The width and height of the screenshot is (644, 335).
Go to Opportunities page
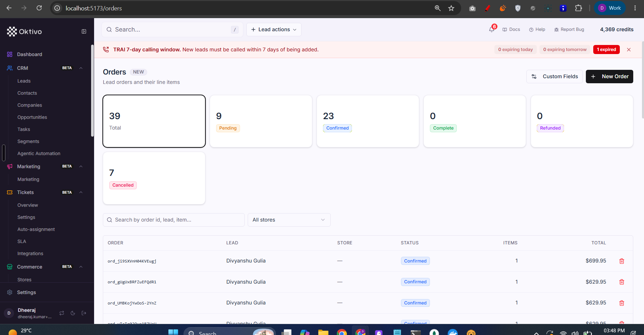32,117
